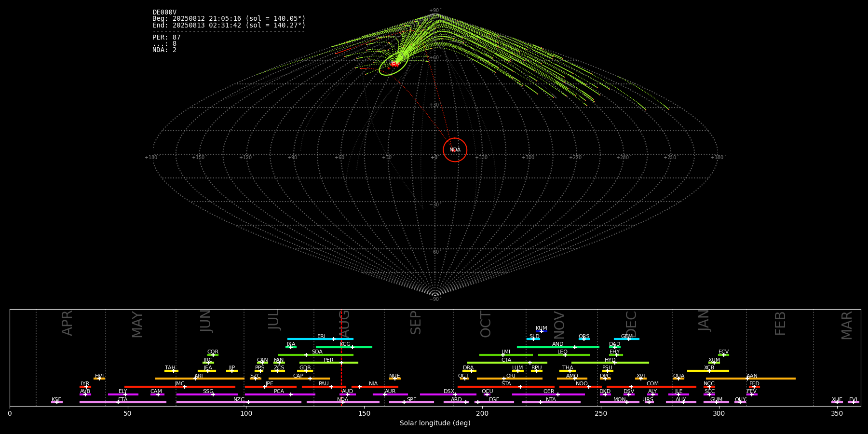Click the 'Solar longitude (deg)' axis title

click(x=435, y=423)
